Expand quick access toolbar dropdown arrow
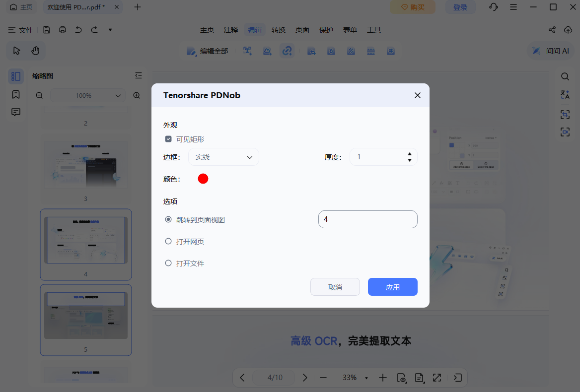 (110, 30)
